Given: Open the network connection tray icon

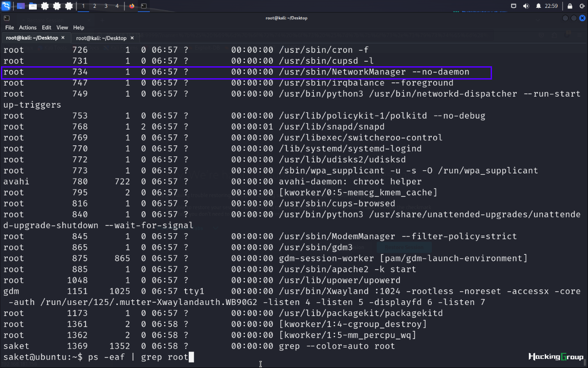Looking at the screenshot, I should tap(514, 6).
